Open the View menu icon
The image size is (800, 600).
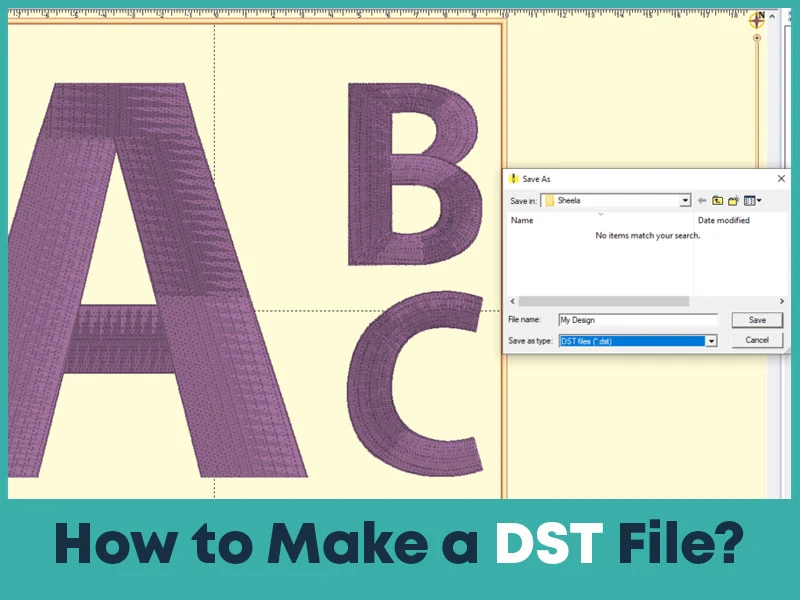click(753, 201)
